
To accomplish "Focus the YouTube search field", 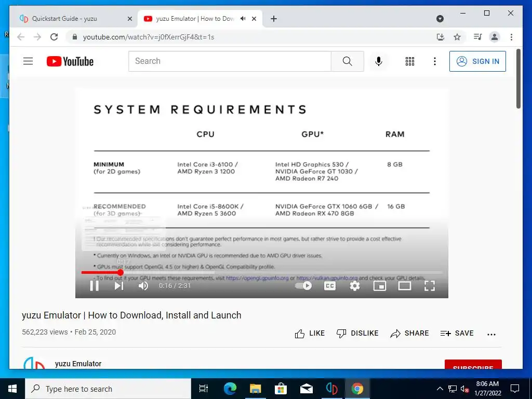I will tap(230, 61).
